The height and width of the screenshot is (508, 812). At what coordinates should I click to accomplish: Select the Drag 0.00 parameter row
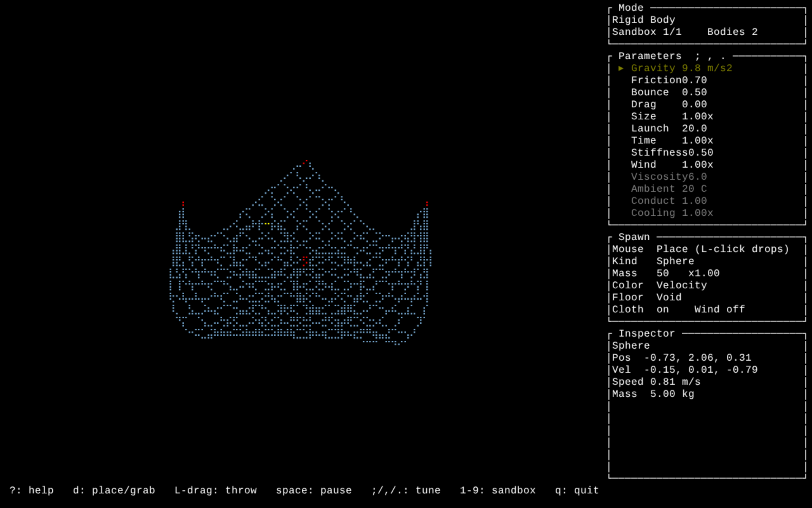(x=669, y=104)
